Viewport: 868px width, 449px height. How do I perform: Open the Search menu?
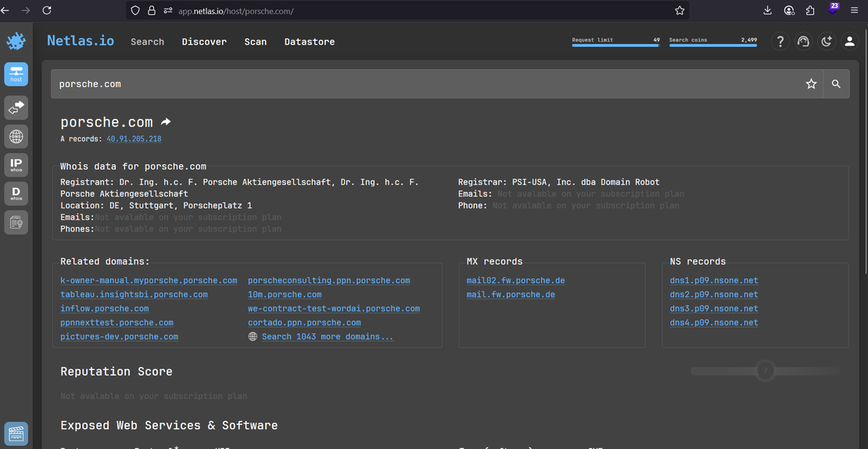(147, 42)
